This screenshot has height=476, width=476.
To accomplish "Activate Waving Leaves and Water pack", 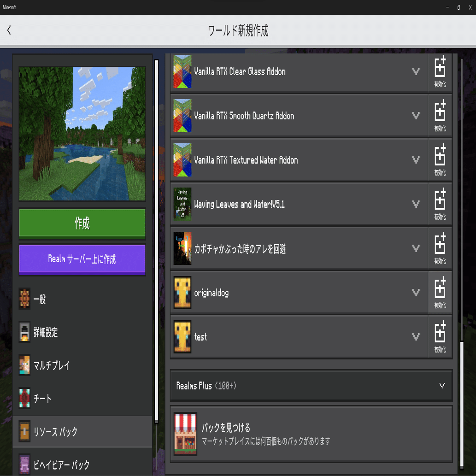I will (x=440, y=204).
